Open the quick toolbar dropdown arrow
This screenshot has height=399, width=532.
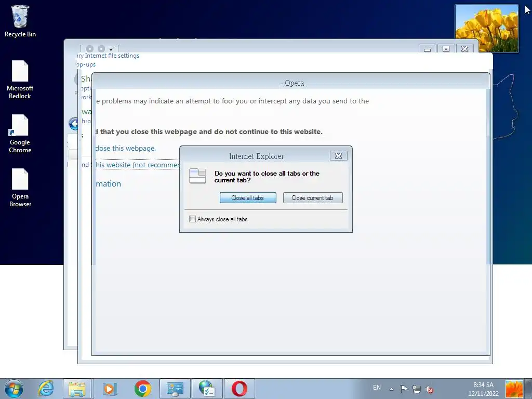[111, 49]
